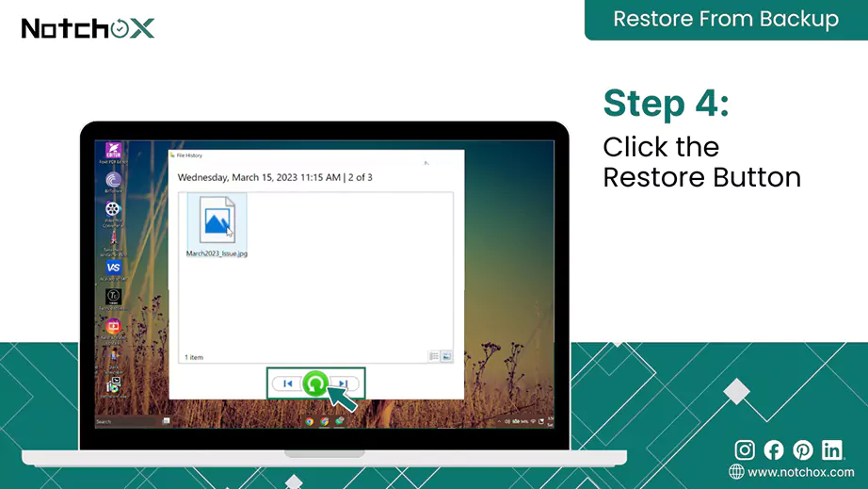The image size is (868, 489).
Task: Go to the previous version in File History
Action: (287, 383)
